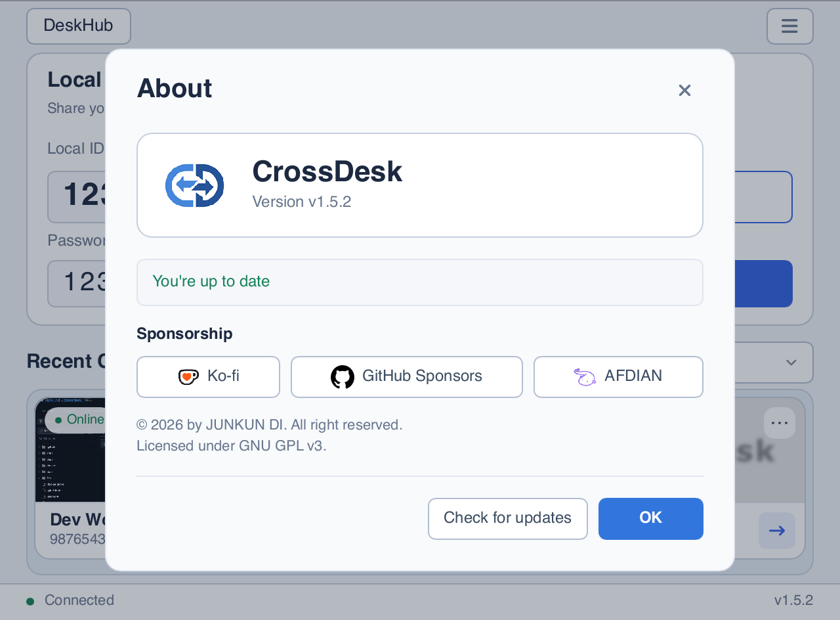Viewport: 840px width, 620px height.
Task: Expand the dropdown chevron beside Recent Connections
Action: 791,363
